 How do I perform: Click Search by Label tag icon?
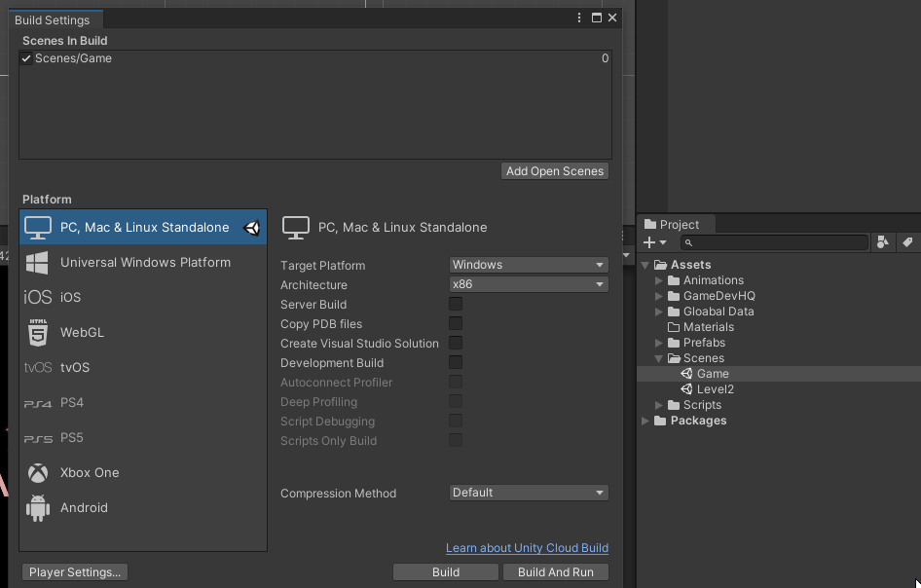(x=907, y=242)
